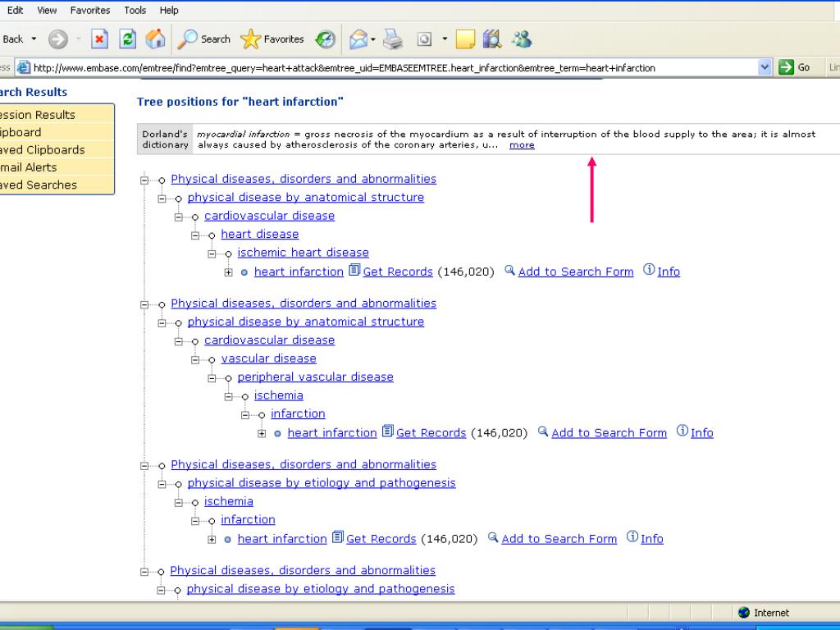Go to the Home page icon
This screenshot has height=630, width=840.
click(x=154, y=39)
